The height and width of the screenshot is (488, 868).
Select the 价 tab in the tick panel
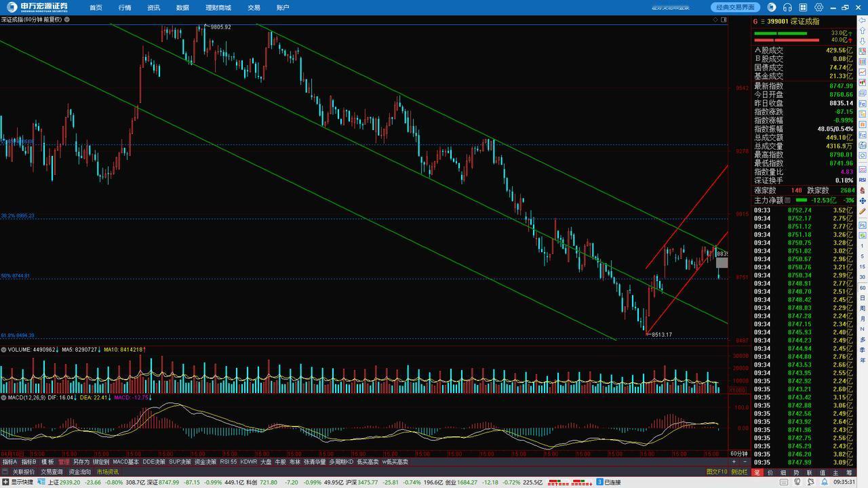pos(770,472)
